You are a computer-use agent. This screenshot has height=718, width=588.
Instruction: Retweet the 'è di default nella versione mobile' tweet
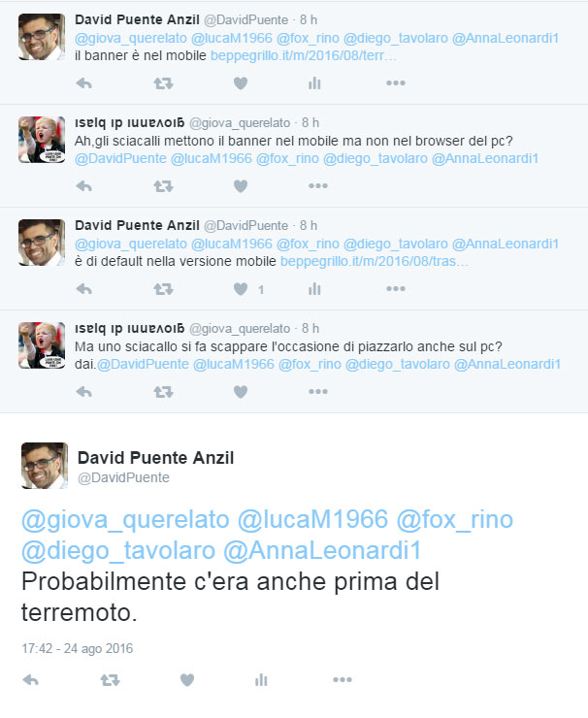coord(163,289)
